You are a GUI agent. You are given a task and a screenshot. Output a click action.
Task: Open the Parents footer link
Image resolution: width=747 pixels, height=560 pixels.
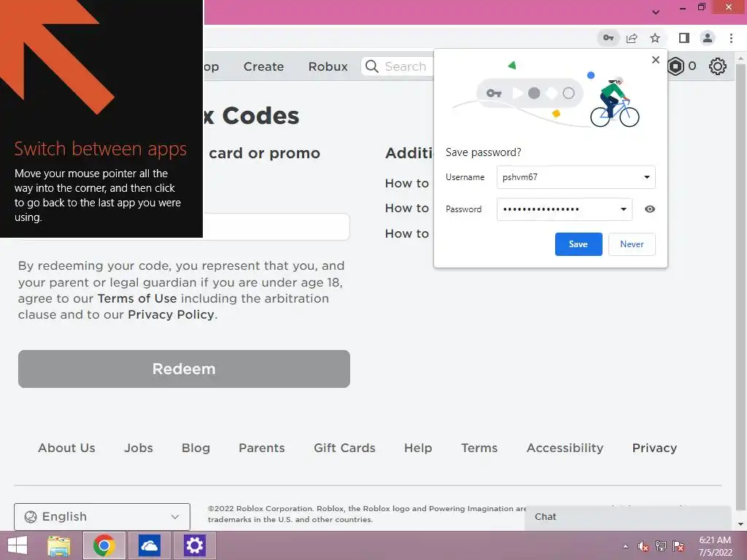pyautogui.click(x=262, y=448)
